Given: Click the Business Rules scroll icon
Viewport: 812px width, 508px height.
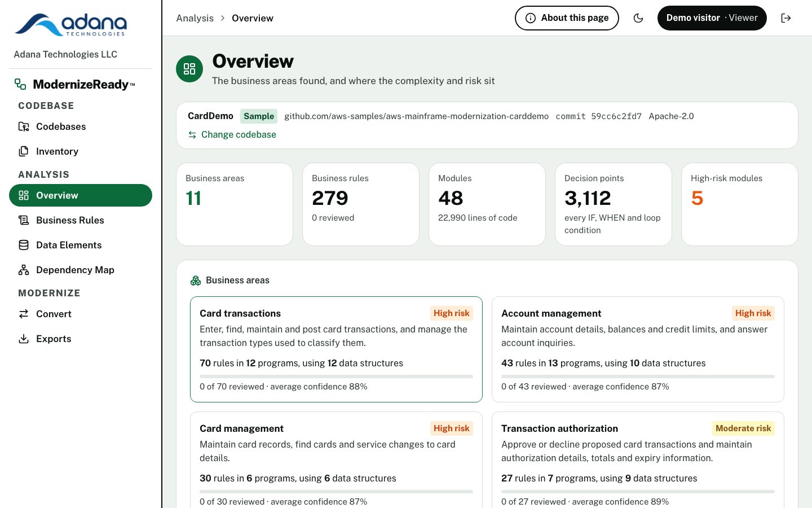Looking at the screenshot, I should tap(24, 220).
